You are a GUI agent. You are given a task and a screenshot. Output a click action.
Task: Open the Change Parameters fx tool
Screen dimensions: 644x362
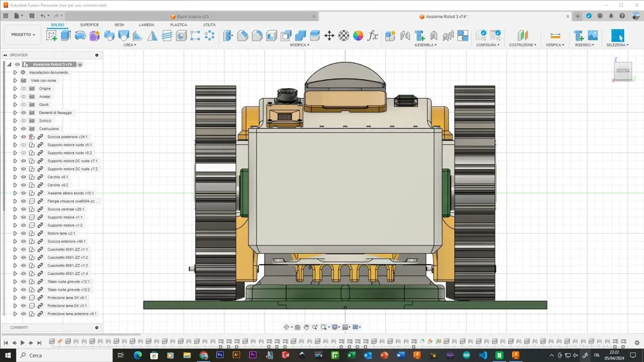[373, 35]
